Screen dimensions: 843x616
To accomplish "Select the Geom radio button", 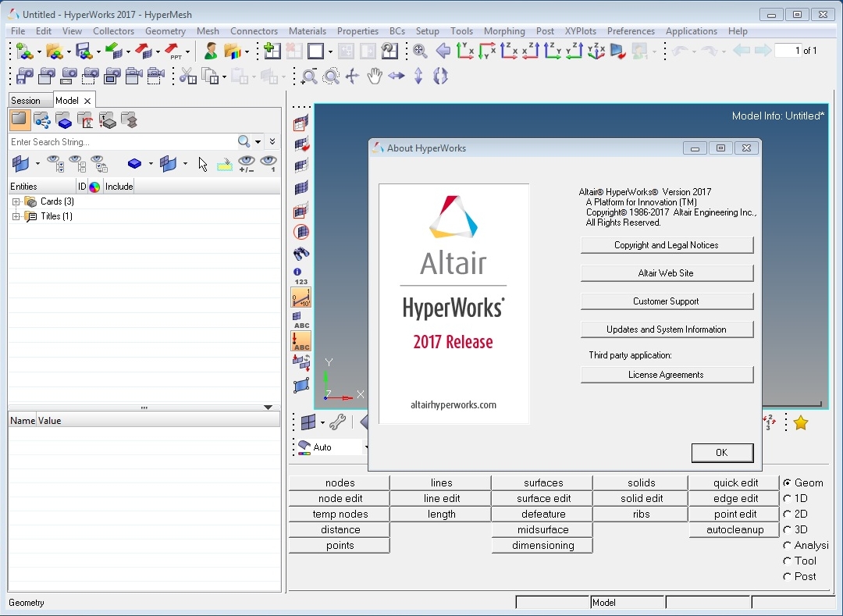I will click(x=787, y=482).
